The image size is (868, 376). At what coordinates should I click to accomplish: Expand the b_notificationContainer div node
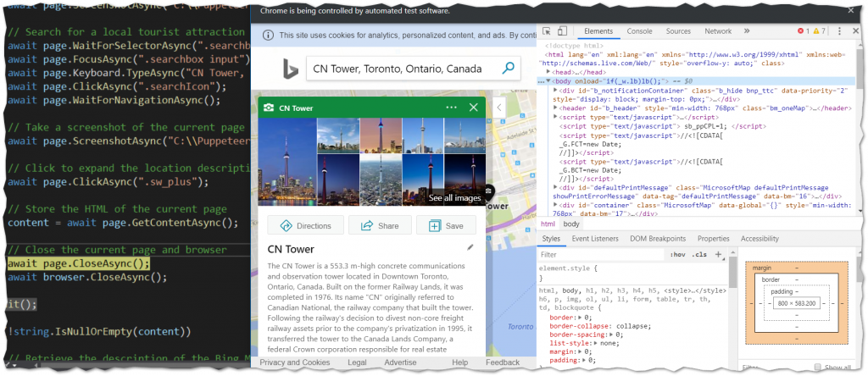point(556,90)
